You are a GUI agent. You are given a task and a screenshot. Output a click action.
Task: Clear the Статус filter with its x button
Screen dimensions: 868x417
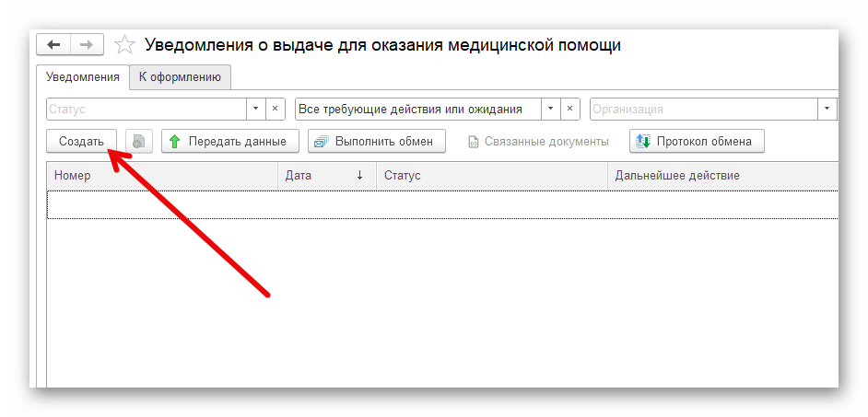coord(276,109)
